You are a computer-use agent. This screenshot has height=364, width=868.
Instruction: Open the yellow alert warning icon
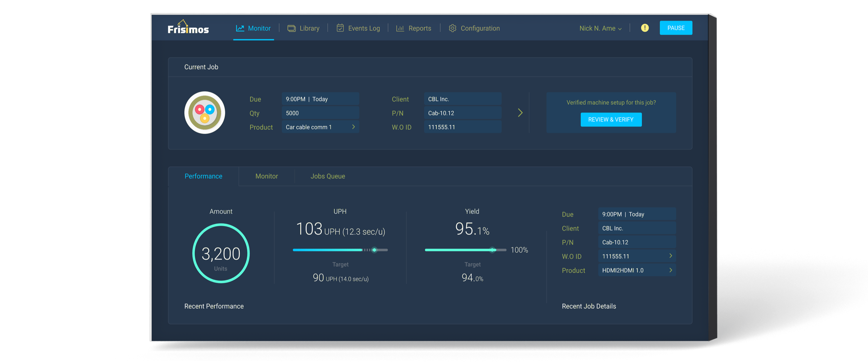click(x=645, y=28)
